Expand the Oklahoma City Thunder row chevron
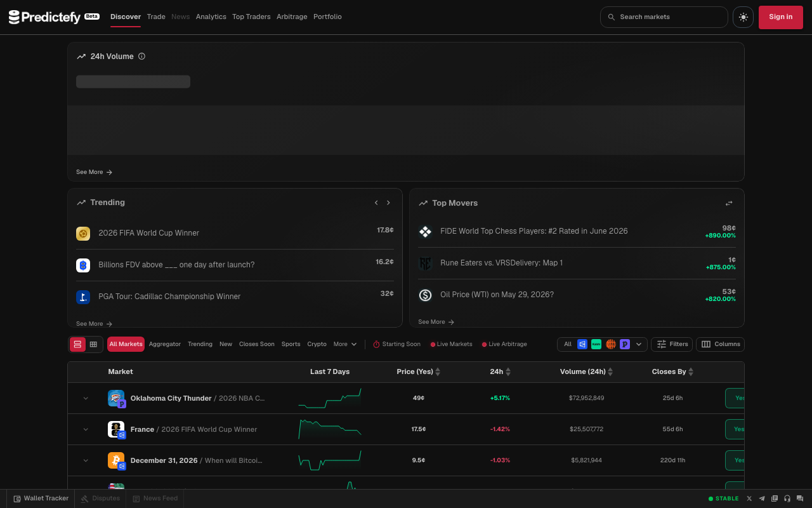812x508 pixels. [x=86, y=398]
